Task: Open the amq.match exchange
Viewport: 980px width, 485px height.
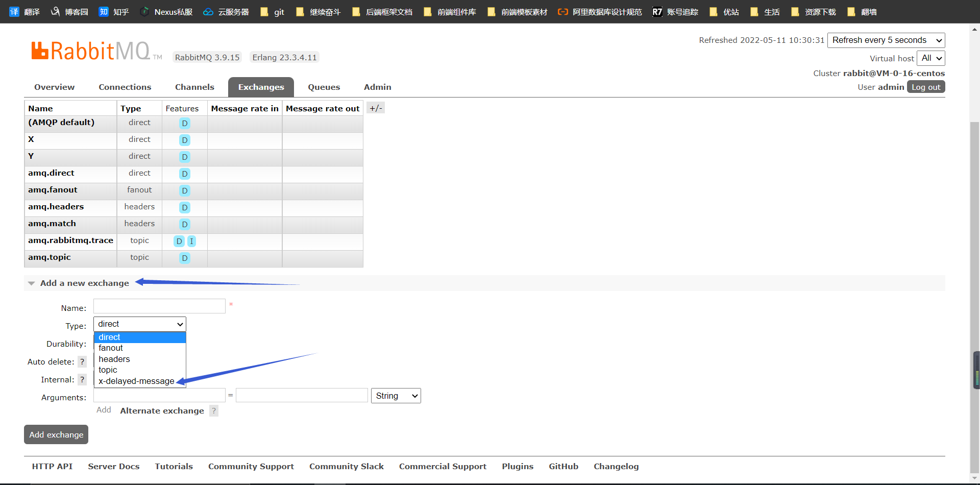Action: [52, 224]
